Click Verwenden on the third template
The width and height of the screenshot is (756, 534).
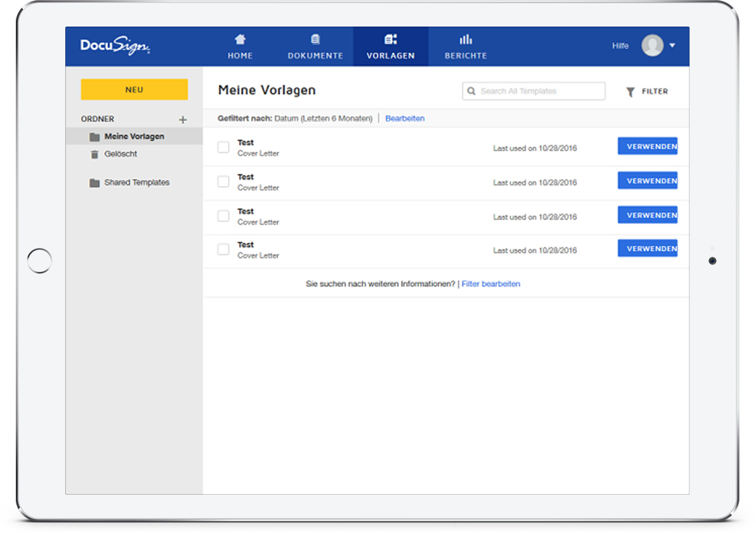pyautogui.click(x=647, y=215)
